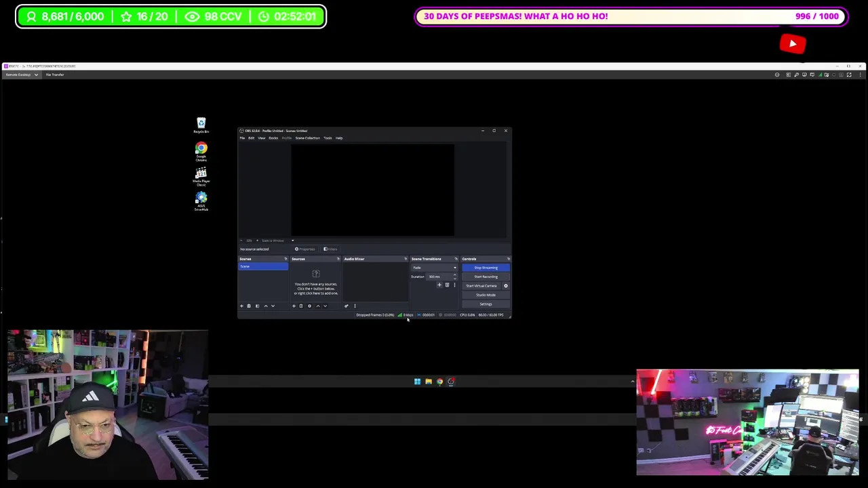This screenshot has height=488, width=868.
Task: Open advanced audio properties icon in Audio Mixer
Action: [x=346, y=306]
